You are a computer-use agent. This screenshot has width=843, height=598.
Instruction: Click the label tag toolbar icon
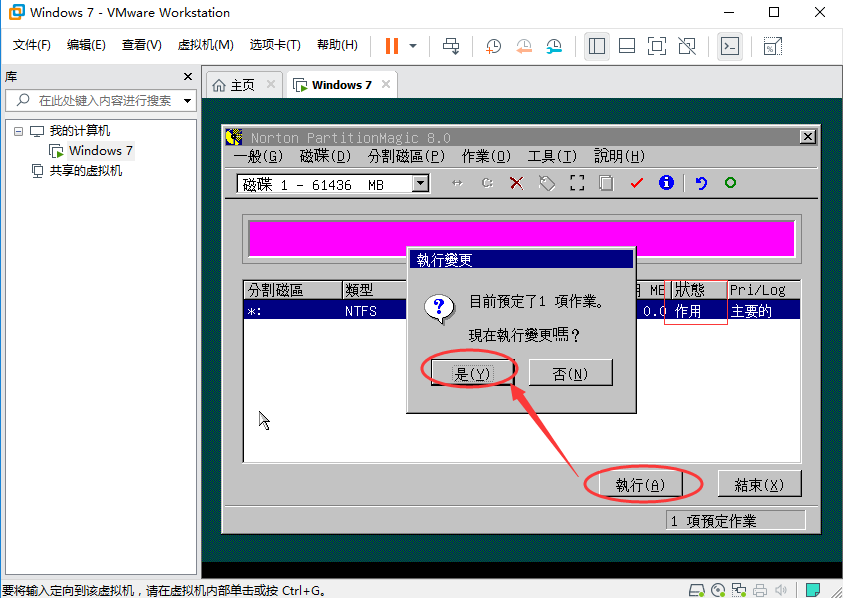tap(547, 183)
